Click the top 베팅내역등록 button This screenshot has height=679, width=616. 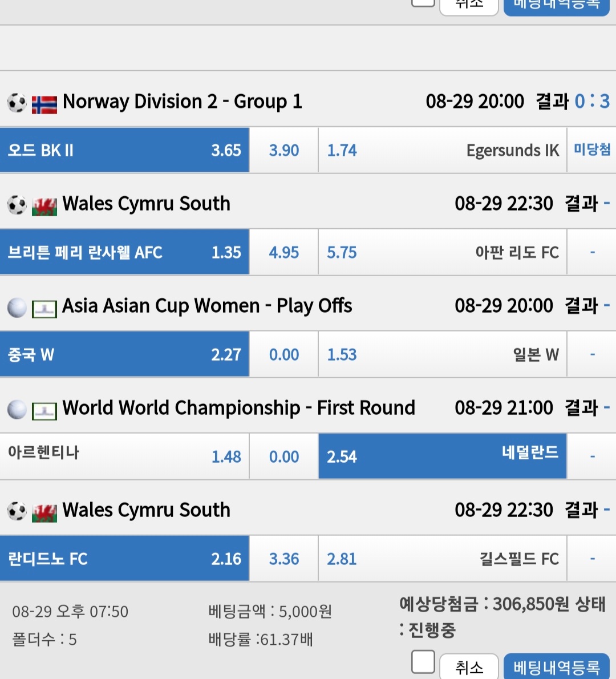click(557, 6)
